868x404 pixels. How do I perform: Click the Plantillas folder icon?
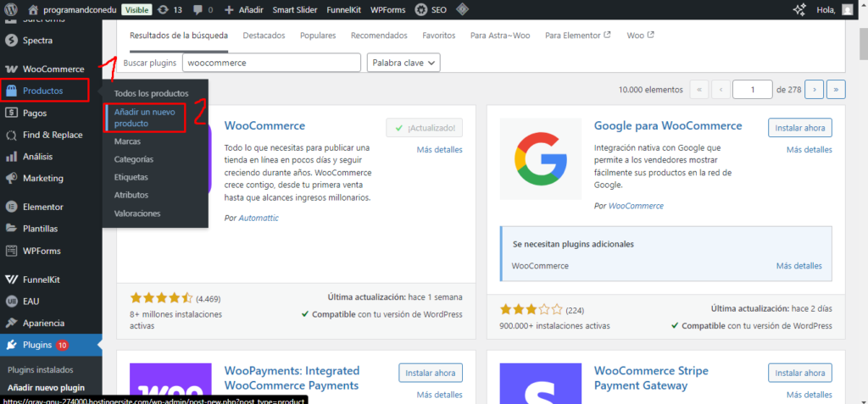(x=10, y=229)
